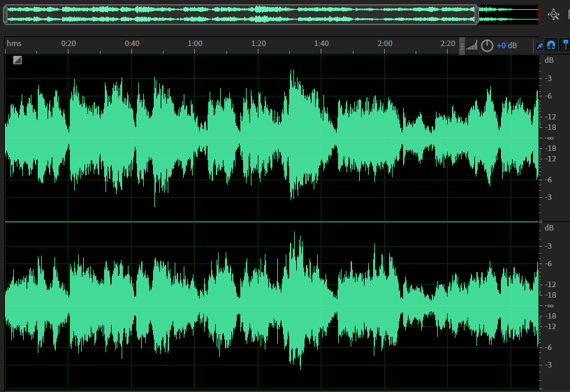Set the playhead at 1:00 on the ruler
This screenshot has width=570, height=392.
pos(195,43)
